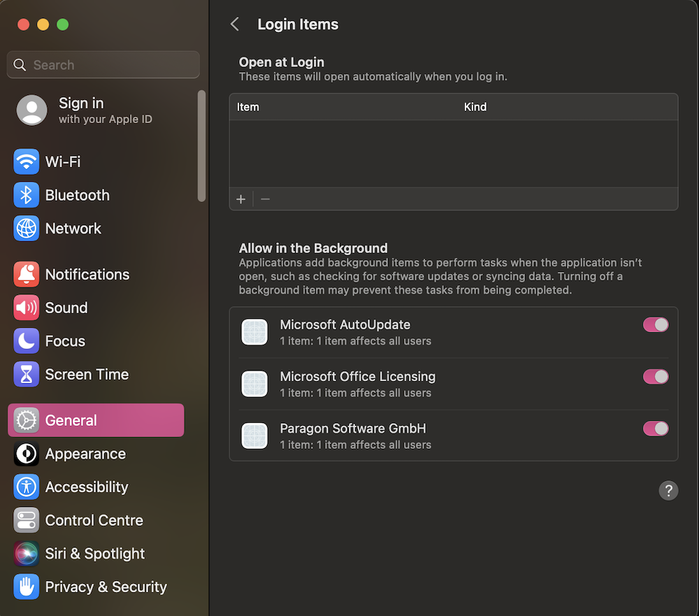Turn off Microsoft Office Licensing toggle

point(656,376)
